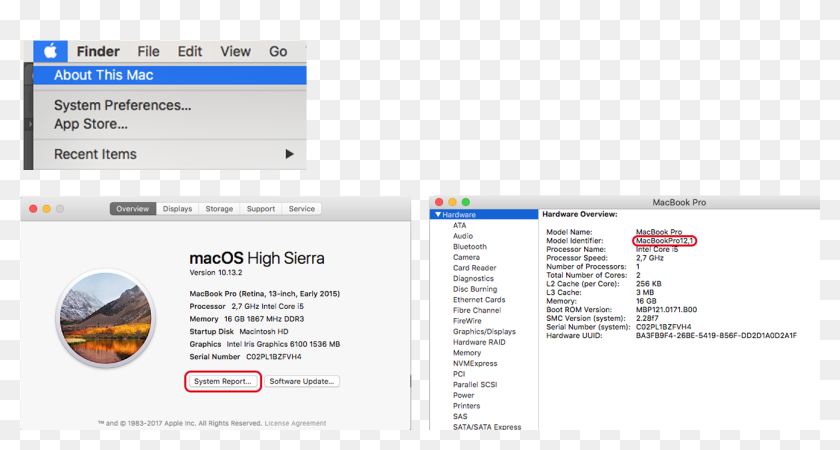The width and height of the screenshot is (840, 450).
Task: Click the Version 10.13.2 text
Action: (x=216, y=273)
